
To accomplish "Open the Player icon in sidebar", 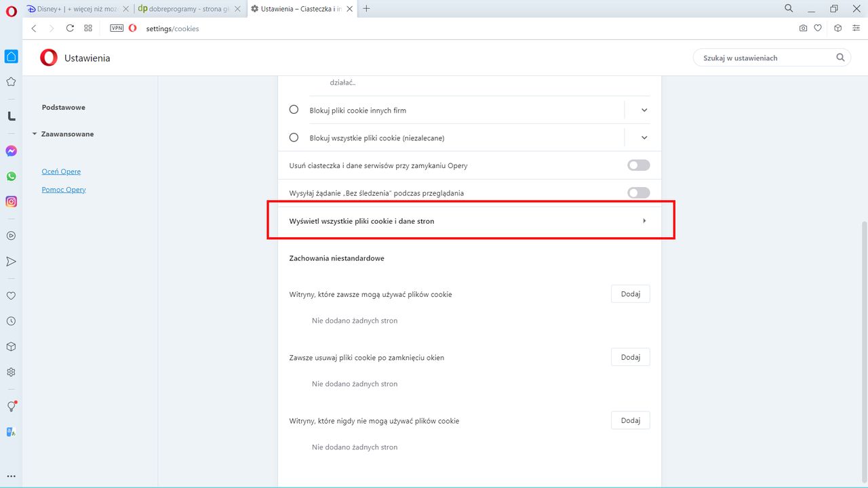I will (x=11, y=236).
